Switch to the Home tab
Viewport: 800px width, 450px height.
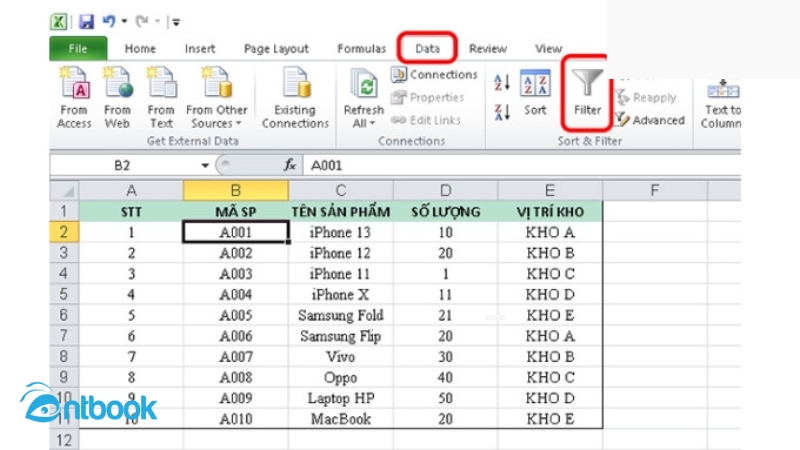140,48
